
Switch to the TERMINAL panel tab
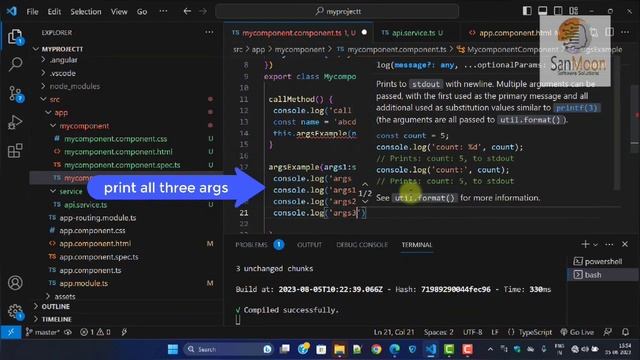point(416,244)
